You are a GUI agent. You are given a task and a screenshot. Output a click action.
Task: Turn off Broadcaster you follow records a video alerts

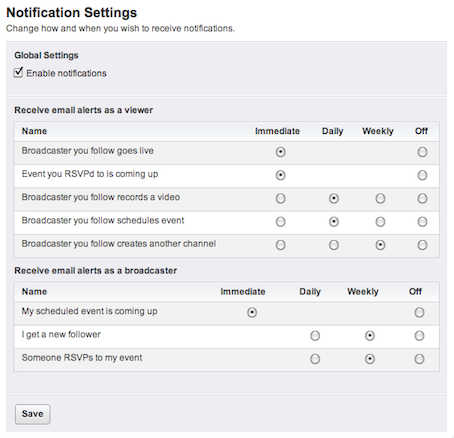422,198
